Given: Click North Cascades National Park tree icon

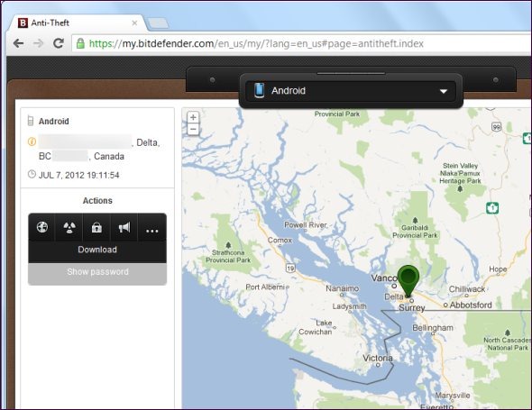Looking at the screenshot, I should point(508,333).
